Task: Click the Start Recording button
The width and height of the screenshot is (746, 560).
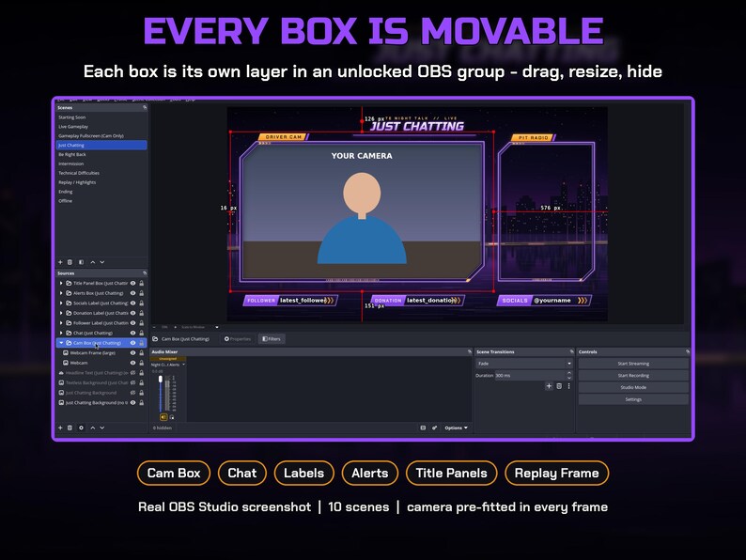Action: click(x=633, y=376)
